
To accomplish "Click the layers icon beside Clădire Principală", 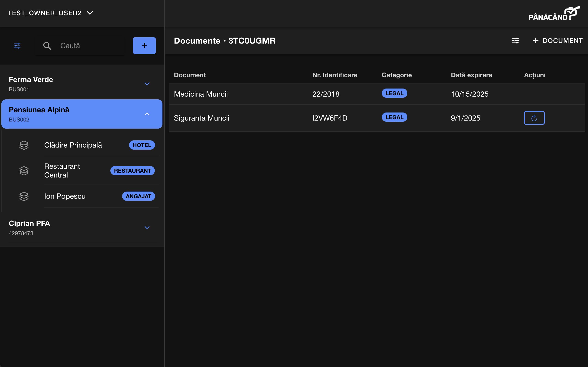I will (24, 145).
